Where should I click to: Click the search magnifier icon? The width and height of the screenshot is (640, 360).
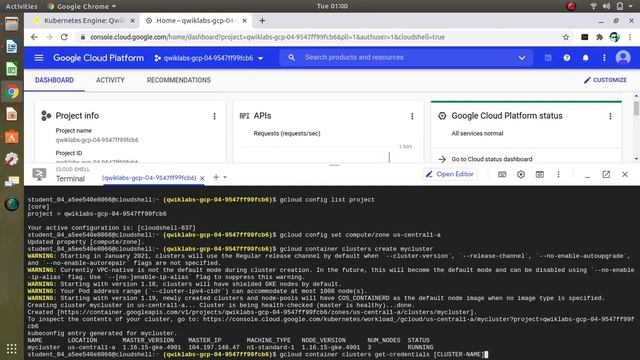(291, 58)
